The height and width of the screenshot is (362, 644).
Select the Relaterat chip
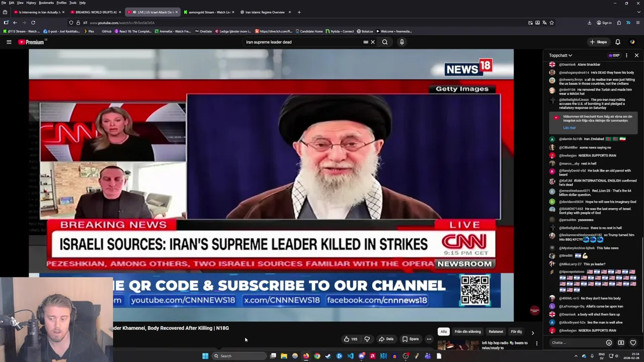(x=496, y=332)
